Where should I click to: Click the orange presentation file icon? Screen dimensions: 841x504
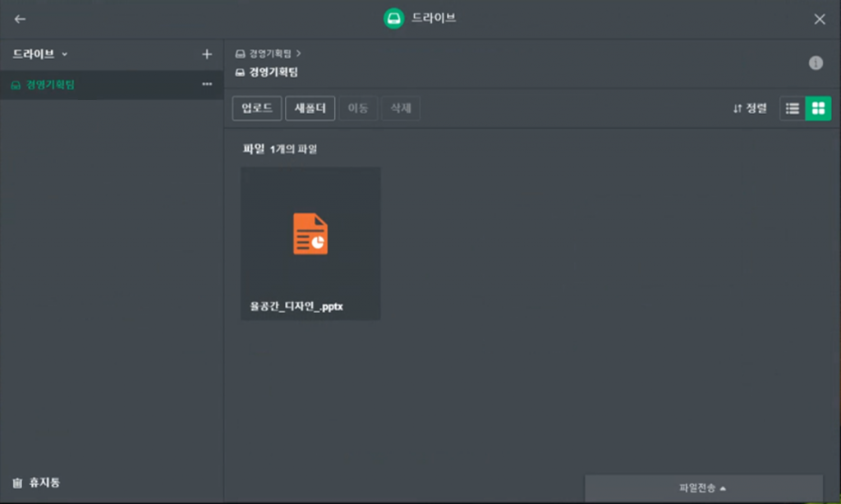pos(310,233)
